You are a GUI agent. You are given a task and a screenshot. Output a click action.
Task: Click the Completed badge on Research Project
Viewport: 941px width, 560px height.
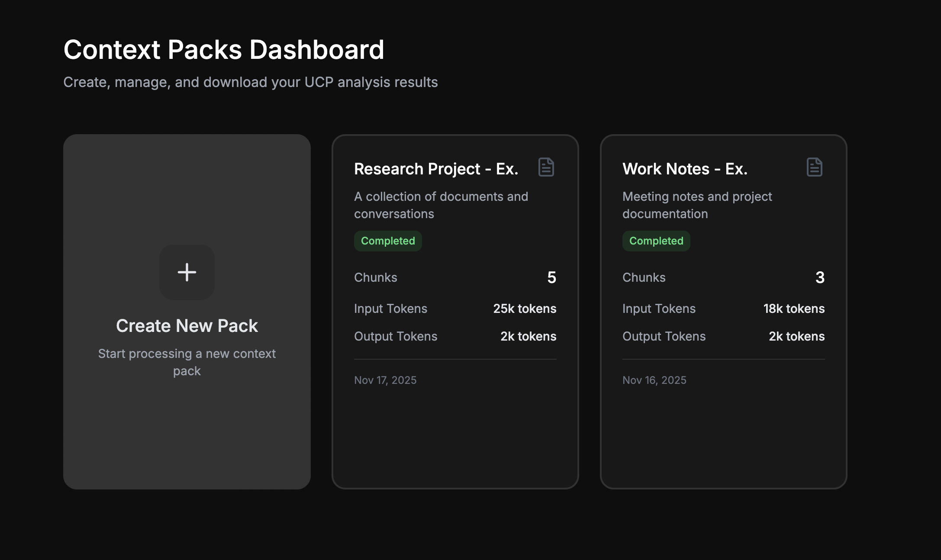pos(387,241)
